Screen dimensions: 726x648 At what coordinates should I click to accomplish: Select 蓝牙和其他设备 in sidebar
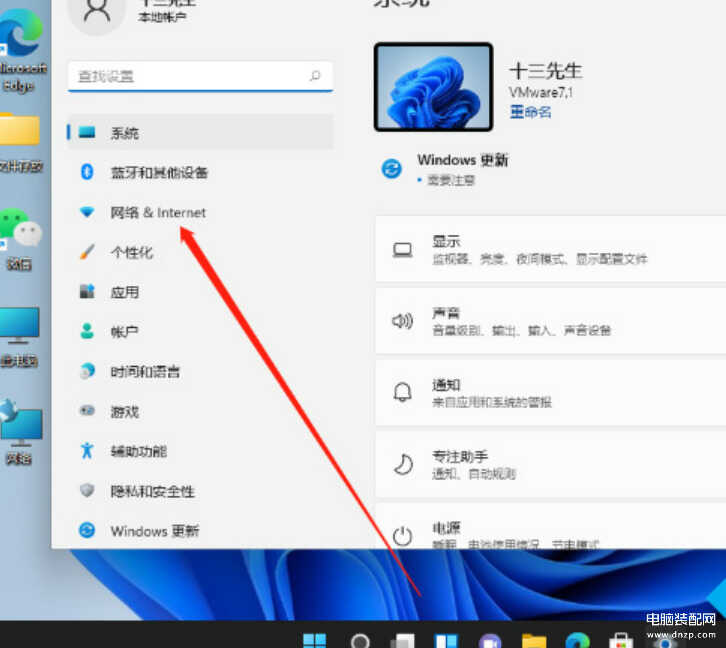[158, 173]
